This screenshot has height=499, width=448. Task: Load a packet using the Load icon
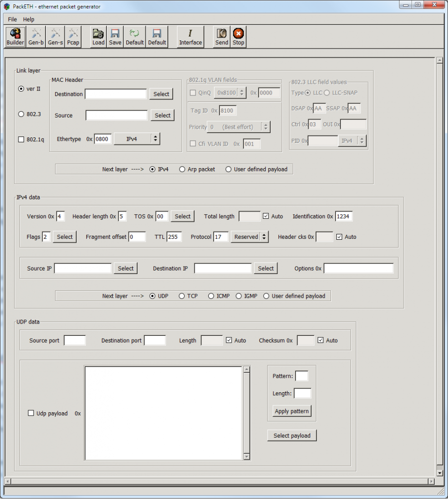click(x=98, y=37)
